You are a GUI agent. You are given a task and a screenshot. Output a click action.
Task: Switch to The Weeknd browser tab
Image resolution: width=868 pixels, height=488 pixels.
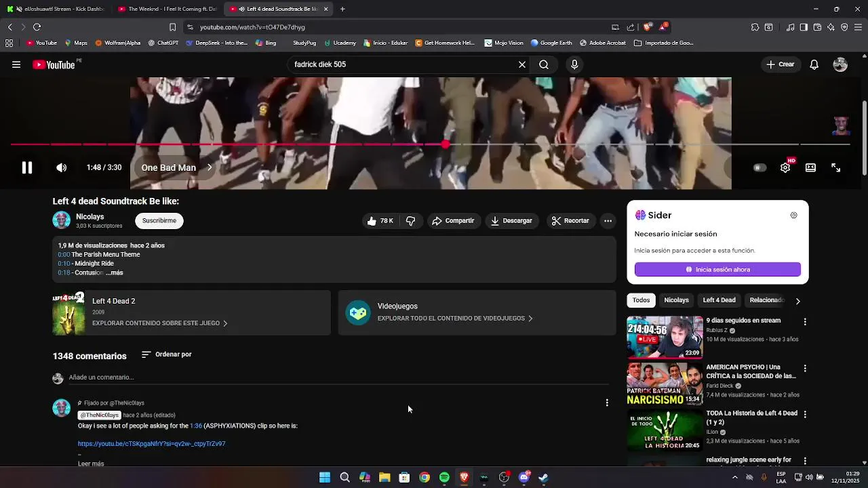[167, 9]
